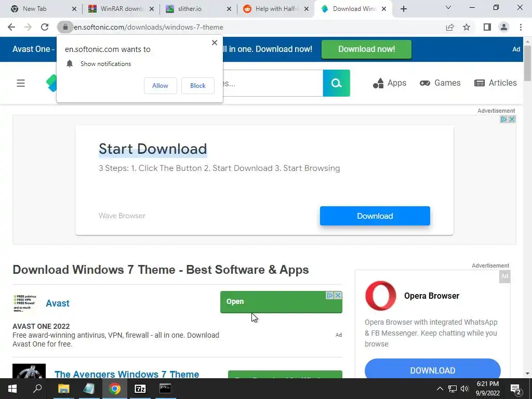
Task: Click the search magnifier button
Action: click(x=336, y=83)
